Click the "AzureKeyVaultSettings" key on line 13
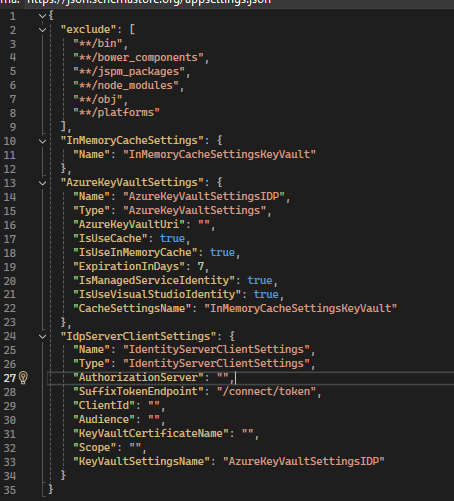Viewport: 454px width, 501px height. click(132, 182)
